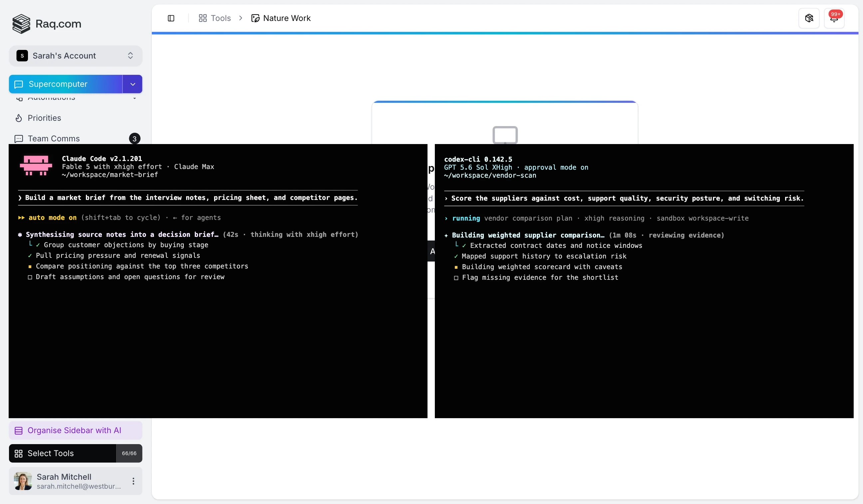Check the Flag missing evidence box
Image resolution: width=863 pixels, height=504 pixels.
[x=456, y=278]
